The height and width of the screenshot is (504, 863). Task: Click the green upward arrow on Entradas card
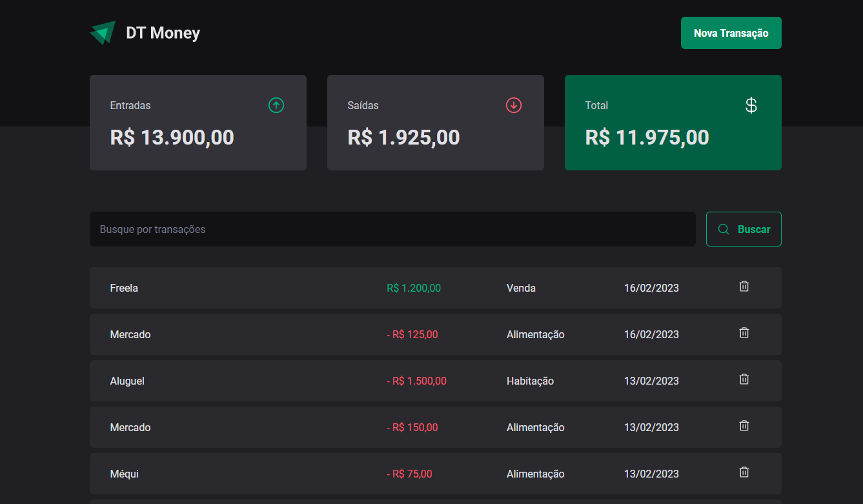pyautogui.click(x=276, y=105)
